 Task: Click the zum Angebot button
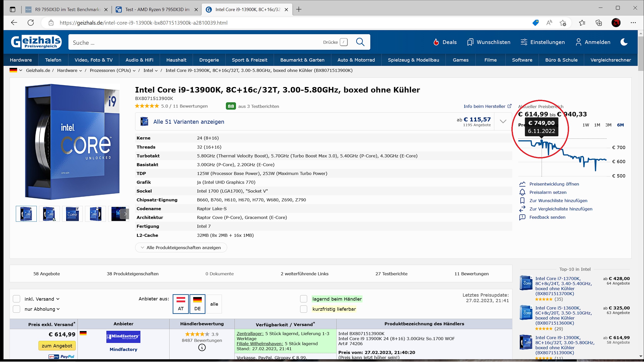pos(57,346)
